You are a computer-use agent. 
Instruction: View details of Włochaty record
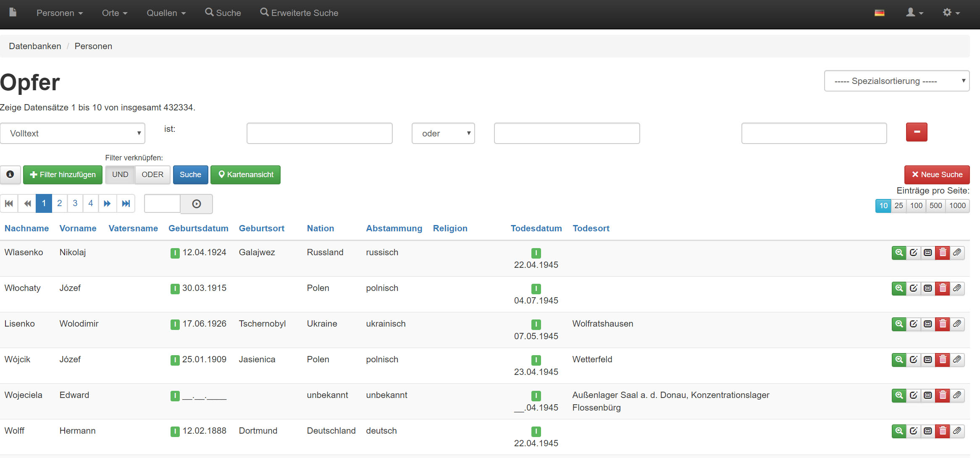pos(899,288)
